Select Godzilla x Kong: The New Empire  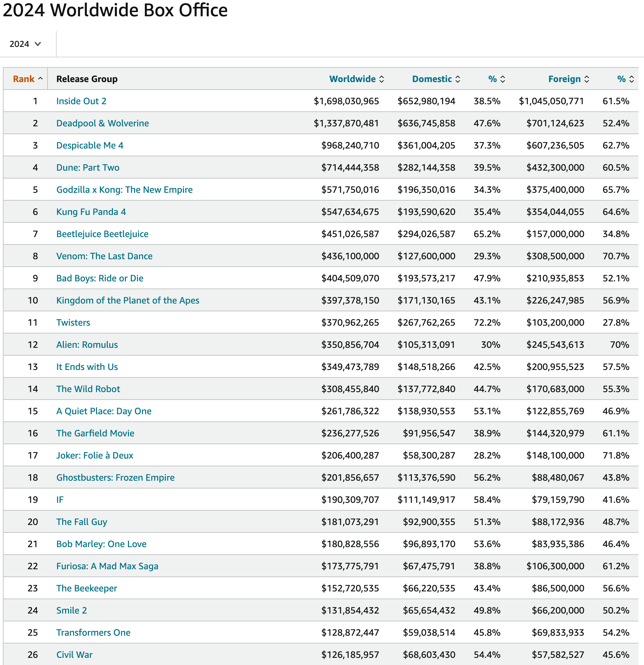coord(124,190)
